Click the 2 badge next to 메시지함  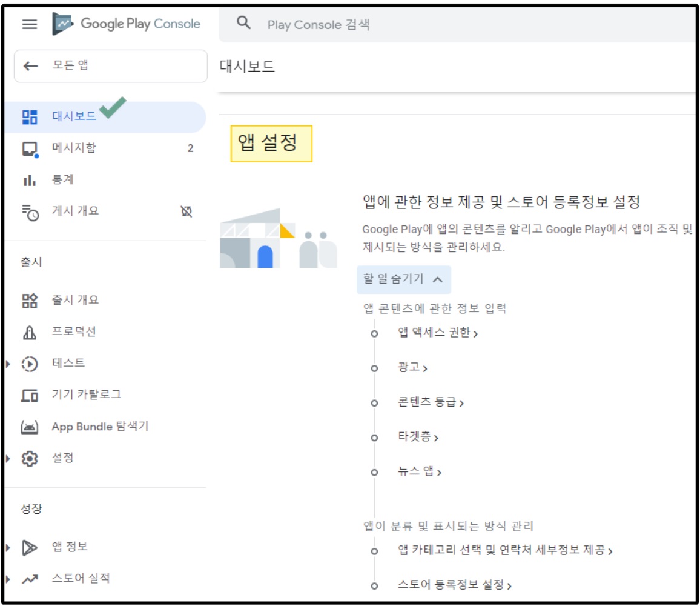(190, 148)
